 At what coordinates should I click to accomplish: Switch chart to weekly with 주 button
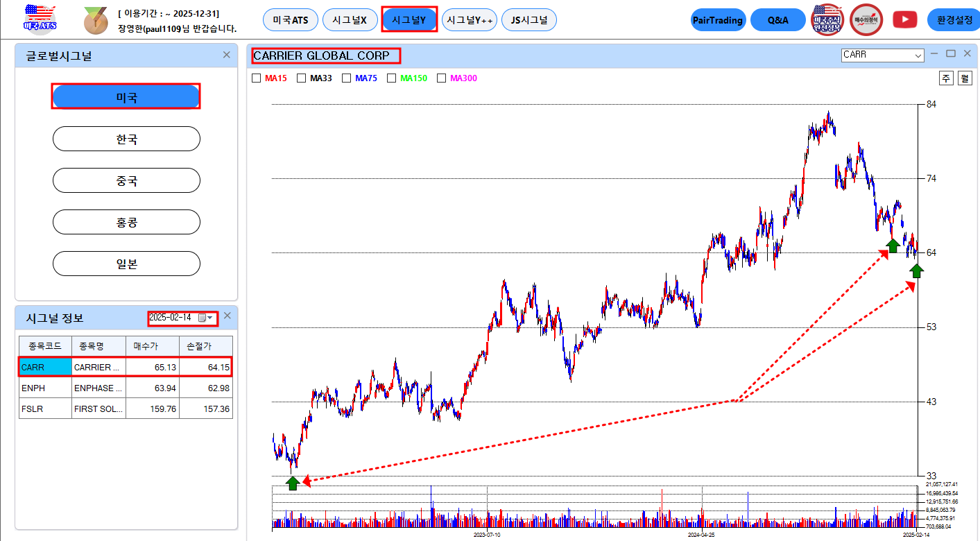947,78
